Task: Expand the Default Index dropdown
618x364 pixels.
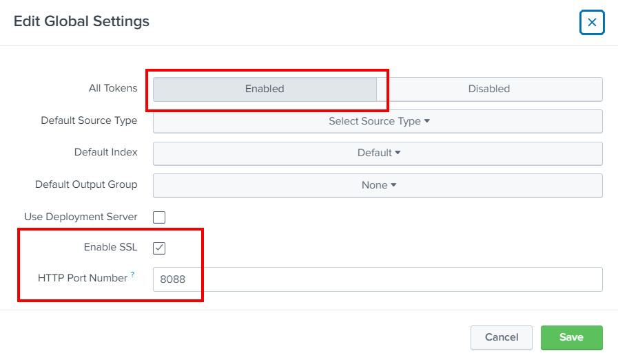Action: pos(378,153)
